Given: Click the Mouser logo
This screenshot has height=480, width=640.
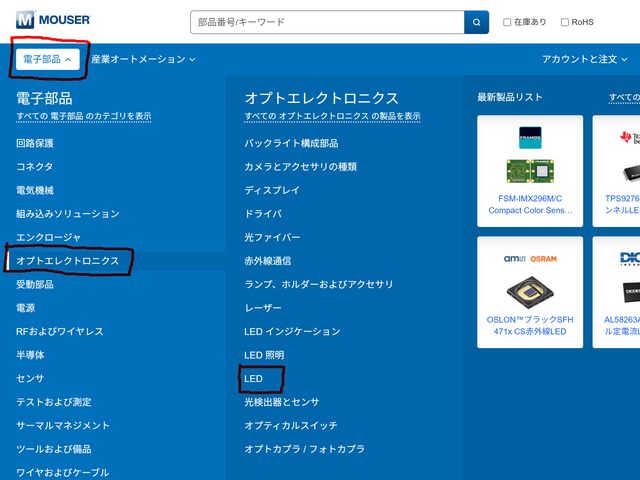Looking at the screenshot, I should click(53, 20).
